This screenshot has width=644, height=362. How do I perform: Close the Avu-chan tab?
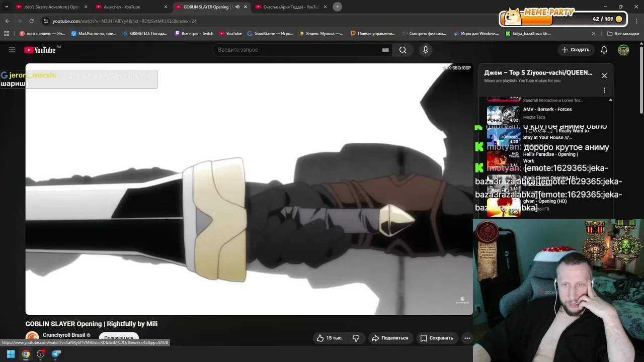point(166,7)
